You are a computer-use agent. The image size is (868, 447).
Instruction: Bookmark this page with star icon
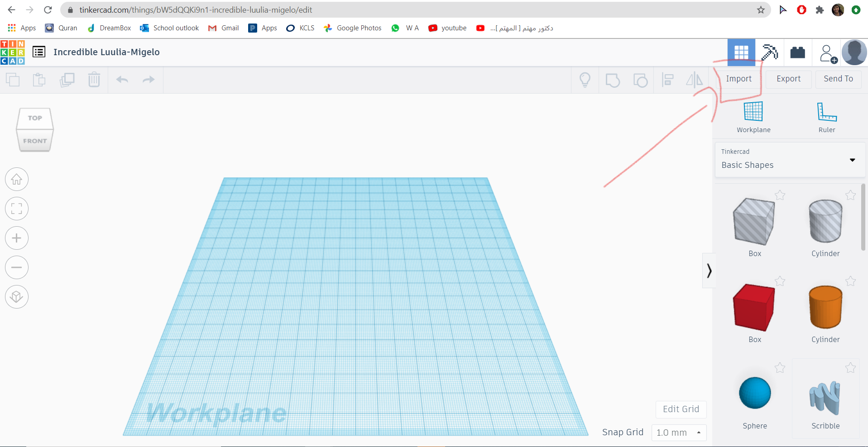click(761, 10)
